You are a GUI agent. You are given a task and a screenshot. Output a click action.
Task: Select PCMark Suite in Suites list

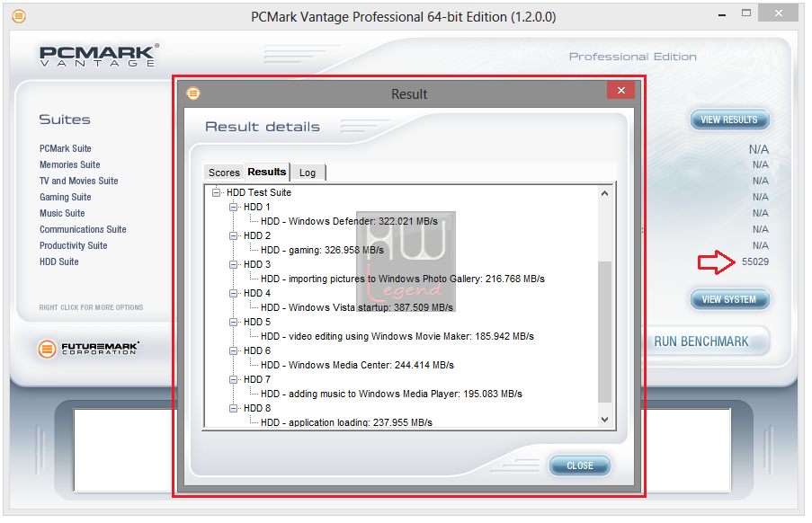click(66, 148)
